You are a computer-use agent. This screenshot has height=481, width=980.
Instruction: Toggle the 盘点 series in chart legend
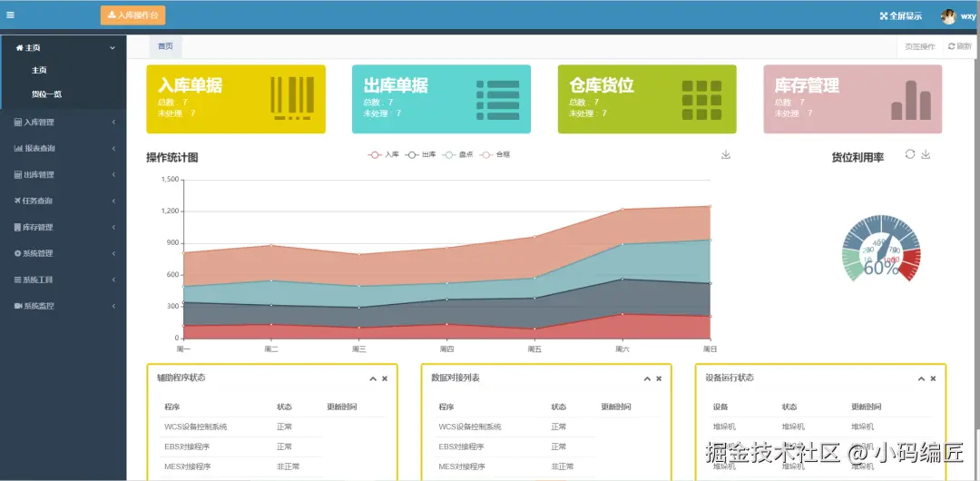[457, 154]
